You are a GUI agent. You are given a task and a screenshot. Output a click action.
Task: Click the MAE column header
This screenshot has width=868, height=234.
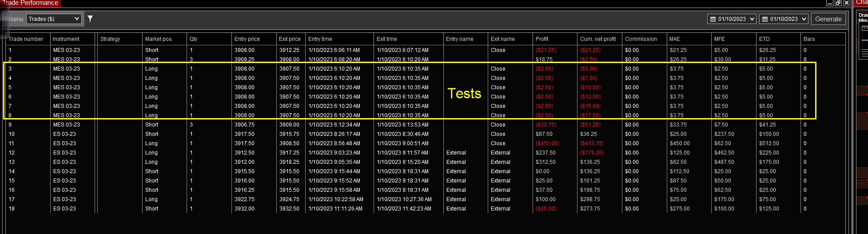675,39
